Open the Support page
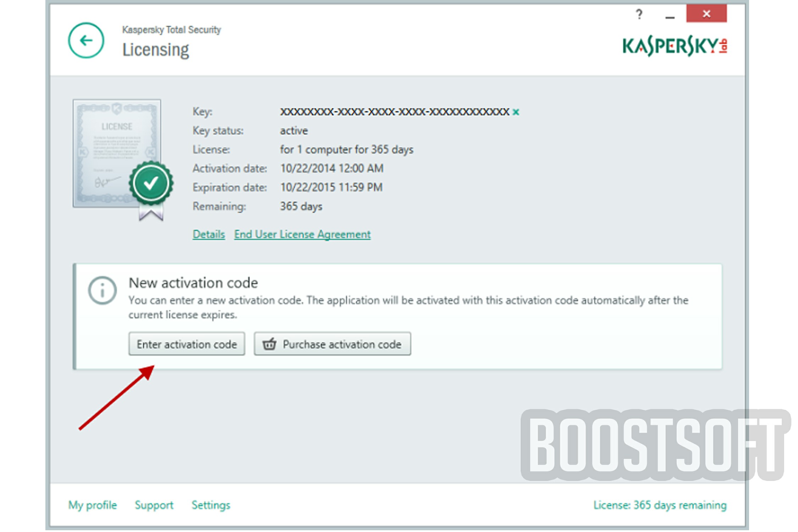This screenshot has height=532, width=798. coord(154,505)
